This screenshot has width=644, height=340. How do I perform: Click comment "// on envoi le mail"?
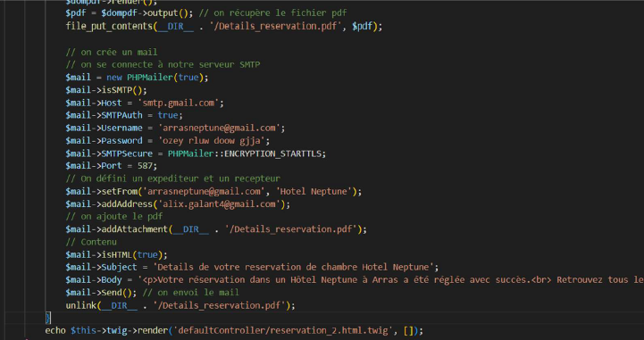[190, 293]
